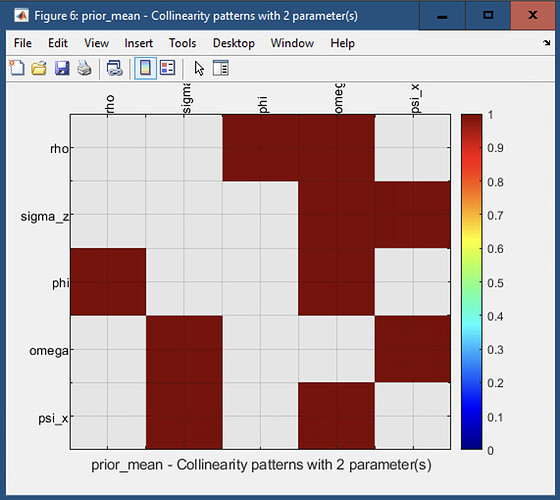Open the Edit menu

click(58, 43)
